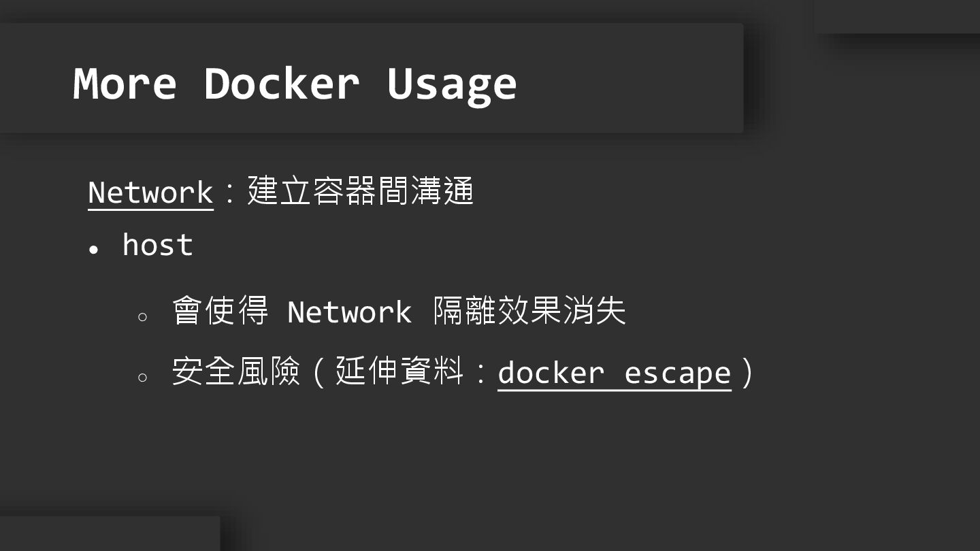Viewport: 980px width, 551px height.
Task: Click the opening parenthesis before 延伸資料
Action: (x=318, y=372)
